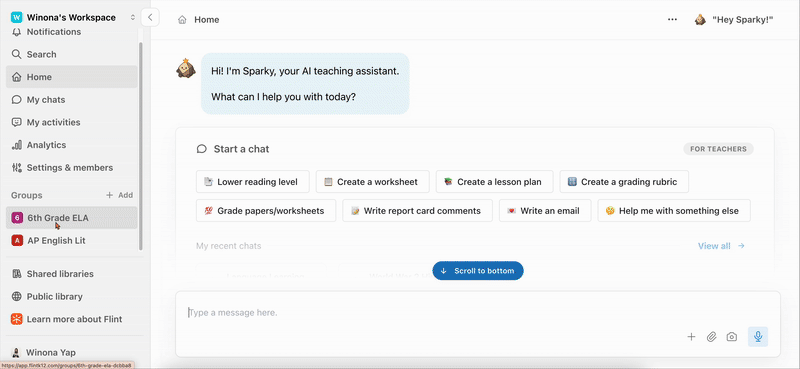Choose Grade papers/worksheets
Viewport: 800px width, 369px height.
point(266,211)
